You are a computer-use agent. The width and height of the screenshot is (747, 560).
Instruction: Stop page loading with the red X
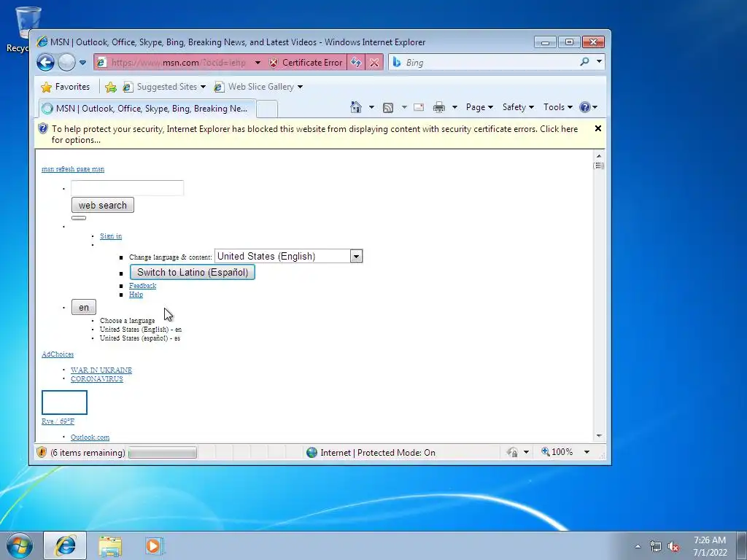374,63
